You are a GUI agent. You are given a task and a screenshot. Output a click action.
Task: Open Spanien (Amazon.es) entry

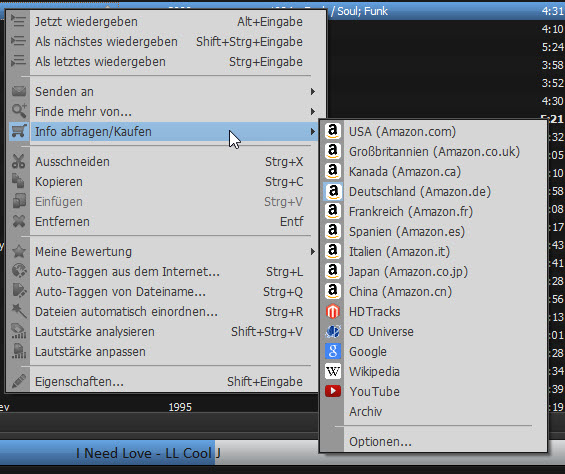[x=433, y=231]
